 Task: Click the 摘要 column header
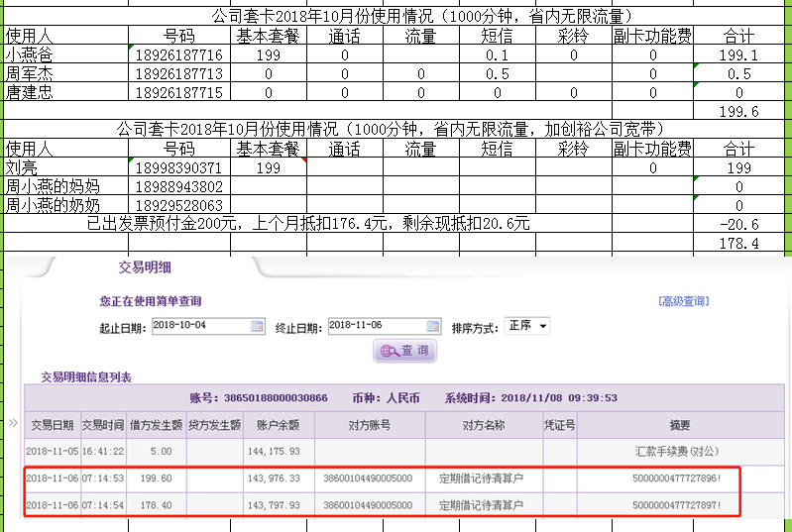tap(679, 425)
